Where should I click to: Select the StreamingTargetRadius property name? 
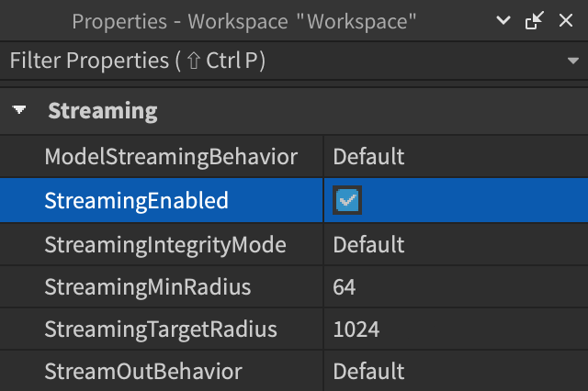[x=161, y=329]
